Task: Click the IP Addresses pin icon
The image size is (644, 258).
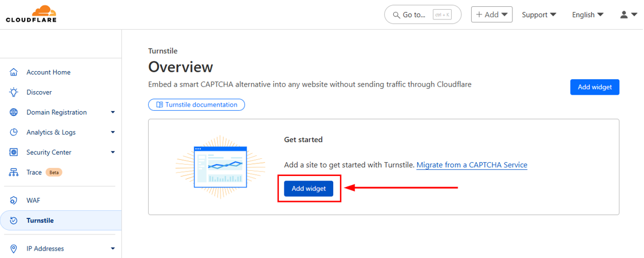Action: [x=14, y=249]
